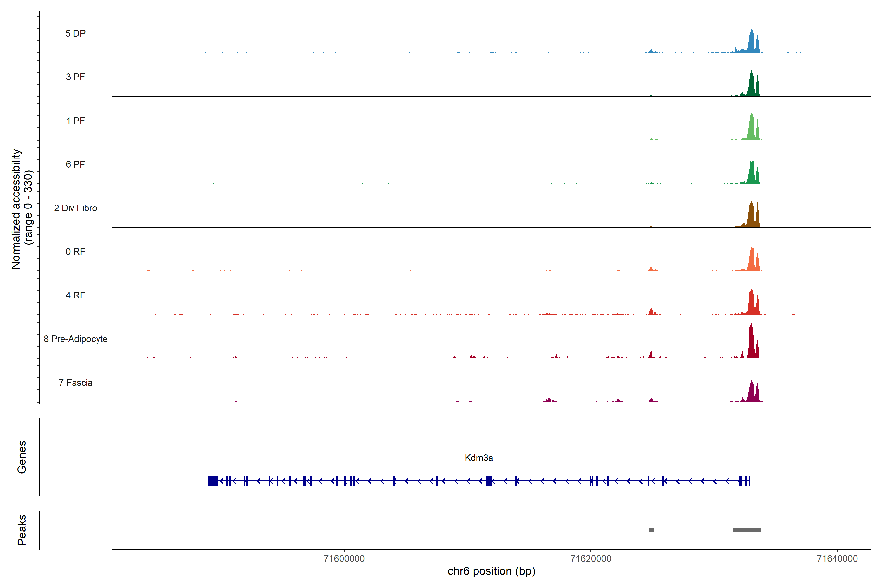Click the large gray peak bar
The height and width of the screenshot is (588, 882).
pyautogui.click(x=747, y=530)
